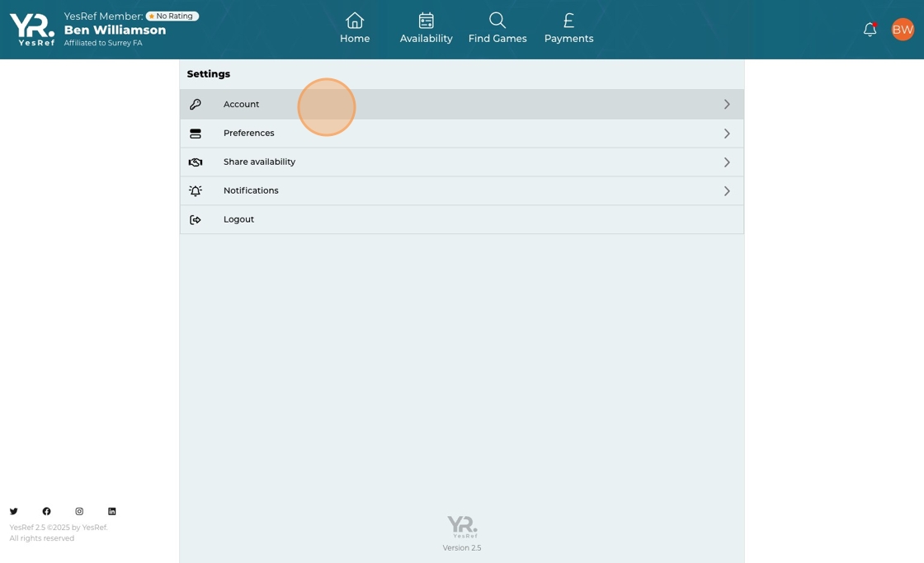This screenshot has height=563, width=924.
Task: Click the Logout arrow icon
Action: pyautogui.click(x=195, y=219)
